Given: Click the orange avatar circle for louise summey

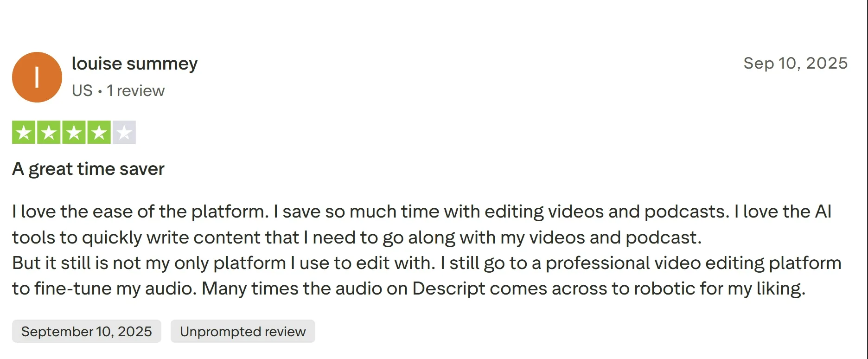Looking at the screenshot, I should tap(37, 77).
